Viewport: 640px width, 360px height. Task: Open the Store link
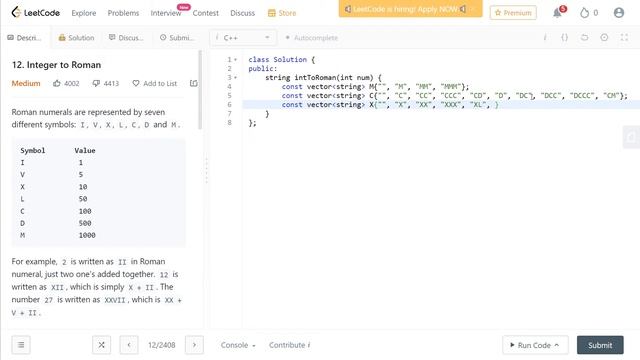point(282,13)
